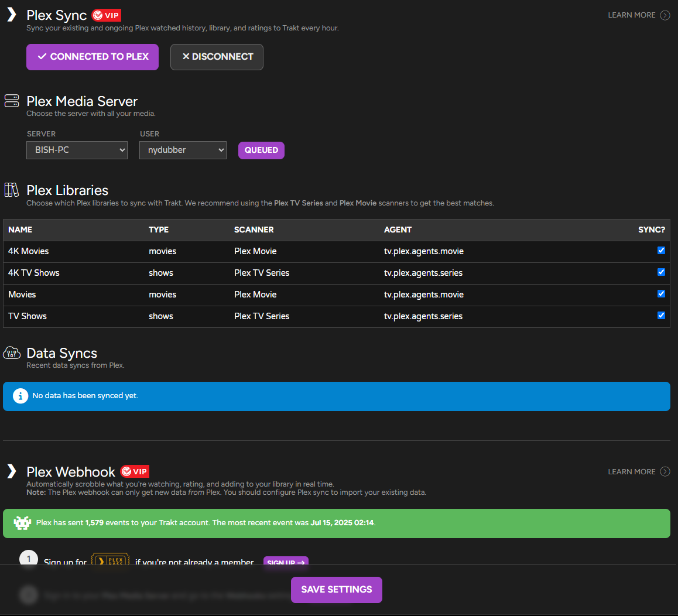Toggle the sync checkbox for TV Shows library

tap(661, 316)
